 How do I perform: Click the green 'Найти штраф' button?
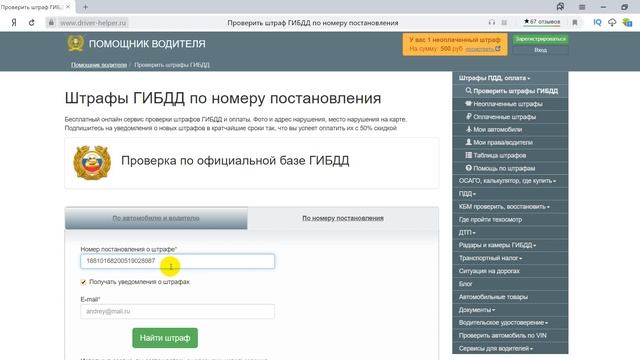pyautogui.click(x=165, y=338)
